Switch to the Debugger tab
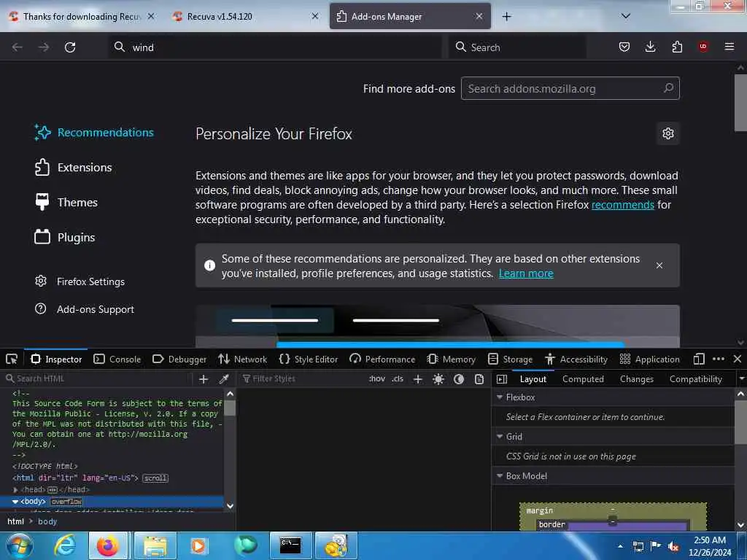Viewport: 747px width, 560px height. click(179, 359)
